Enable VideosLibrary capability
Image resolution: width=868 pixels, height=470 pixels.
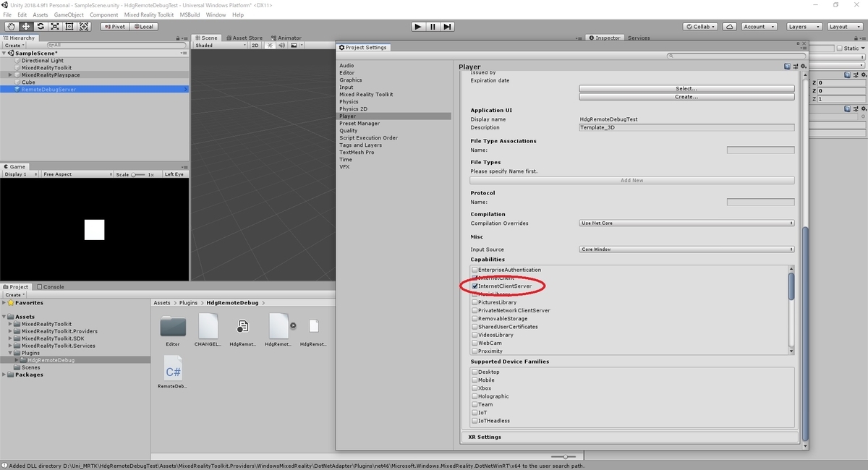click(x=475, y=335)
